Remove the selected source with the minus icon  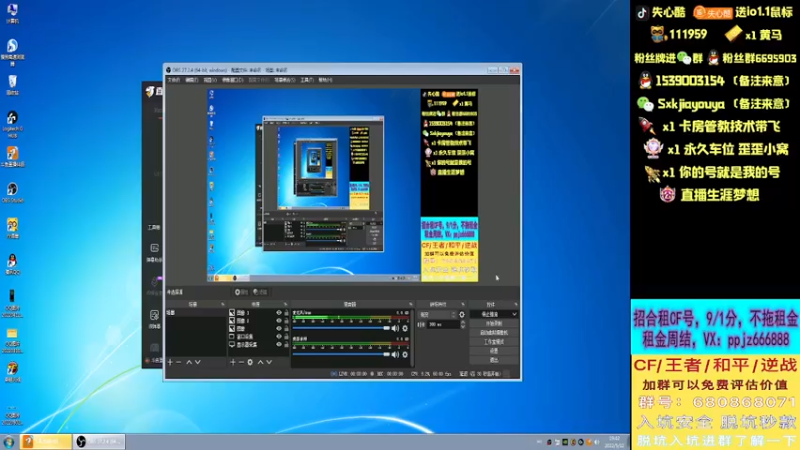pos(241,362)
